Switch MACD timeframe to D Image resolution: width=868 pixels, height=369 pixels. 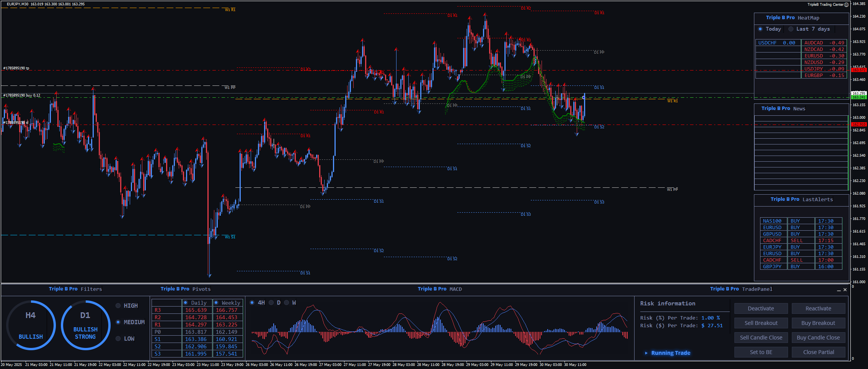(x=271, y=303)
